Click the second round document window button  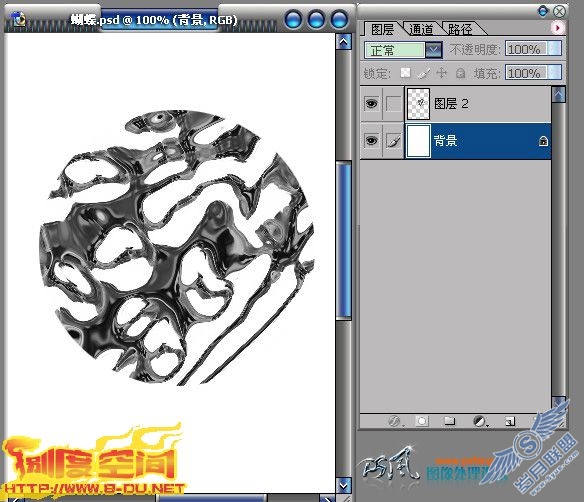click(x=317, y=19)
